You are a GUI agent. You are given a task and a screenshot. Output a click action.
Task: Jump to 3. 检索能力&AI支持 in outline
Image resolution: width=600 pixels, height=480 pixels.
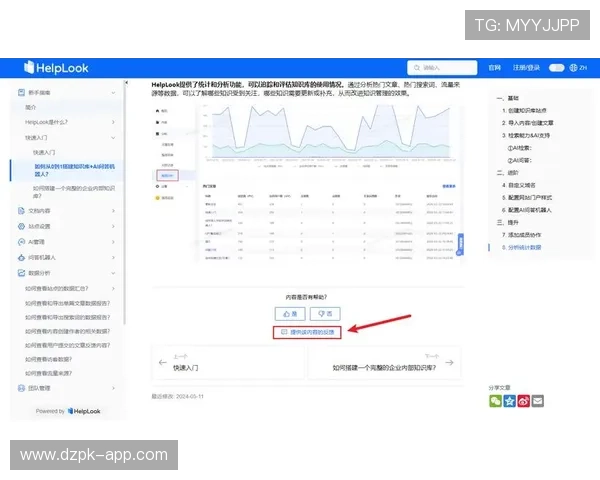[x=526, y=136]
